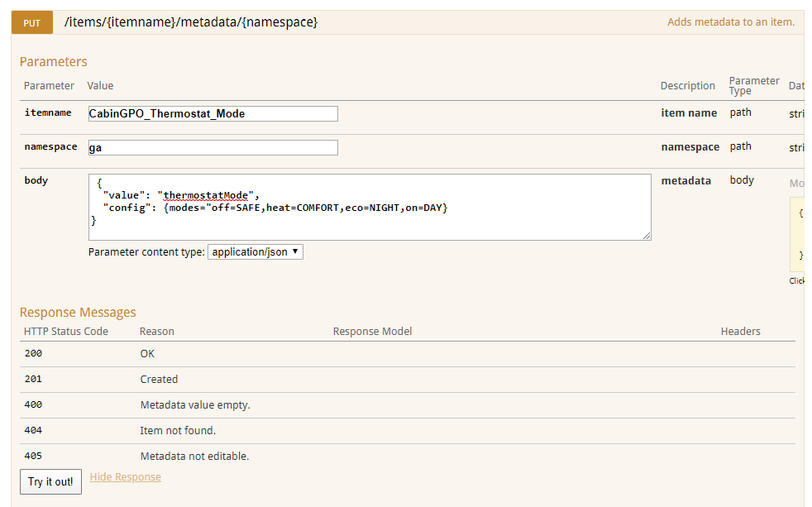Click the Response Model column header
This screenshot has height=507, width=812.
(372, 332)
